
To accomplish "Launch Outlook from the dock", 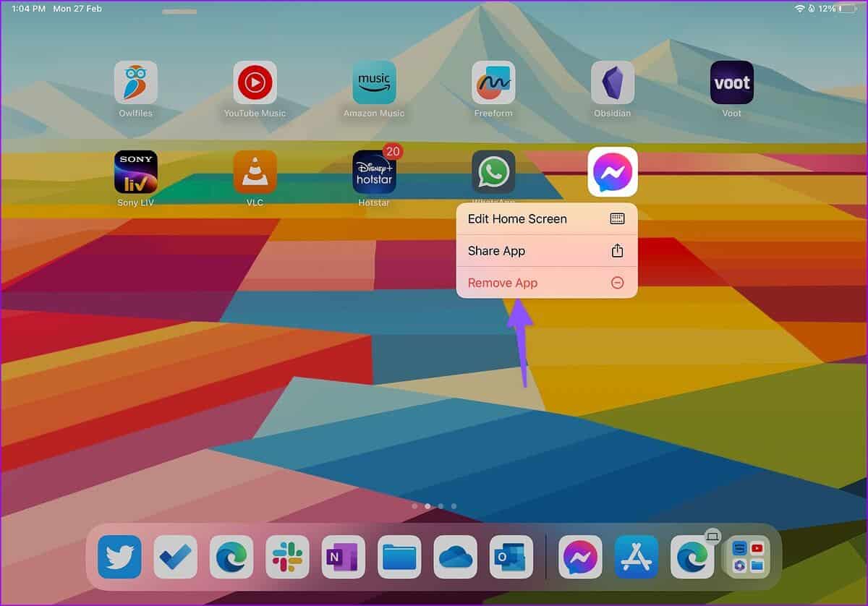I will pos(511,557).
